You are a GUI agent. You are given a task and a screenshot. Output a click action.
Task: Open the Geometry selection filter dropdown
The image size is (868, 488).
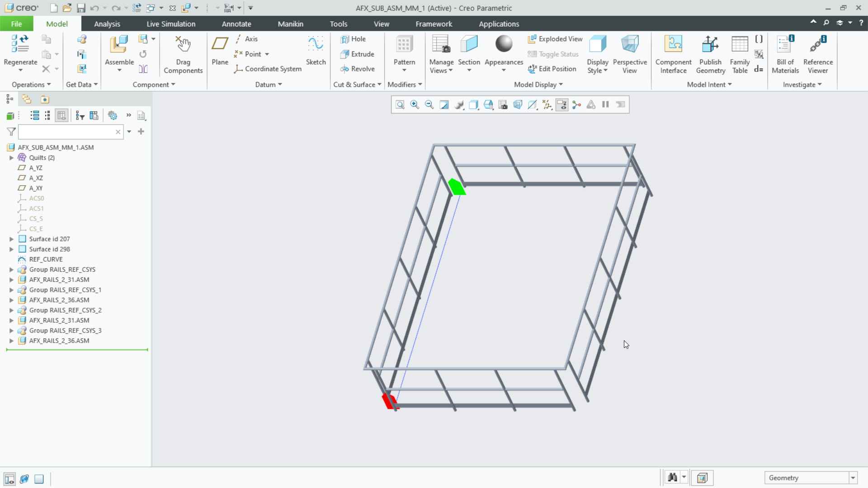(x=853, y=478)
